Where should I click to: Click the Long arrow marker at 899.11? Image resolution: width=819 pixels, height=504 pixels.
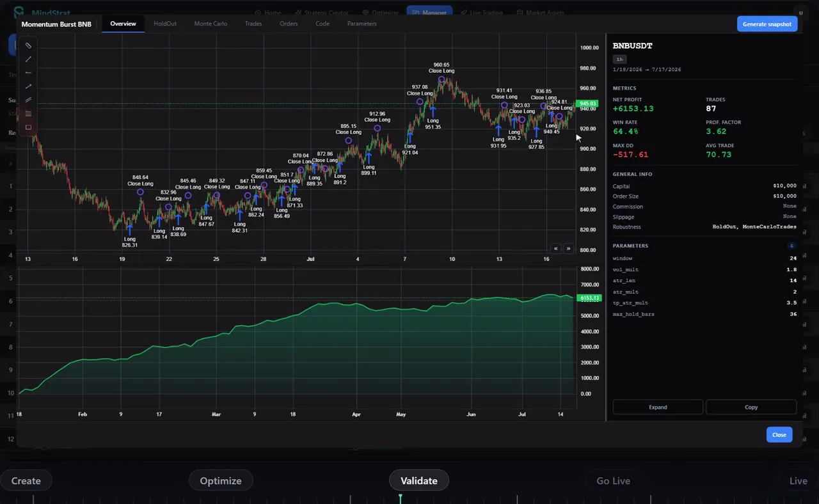369,157
